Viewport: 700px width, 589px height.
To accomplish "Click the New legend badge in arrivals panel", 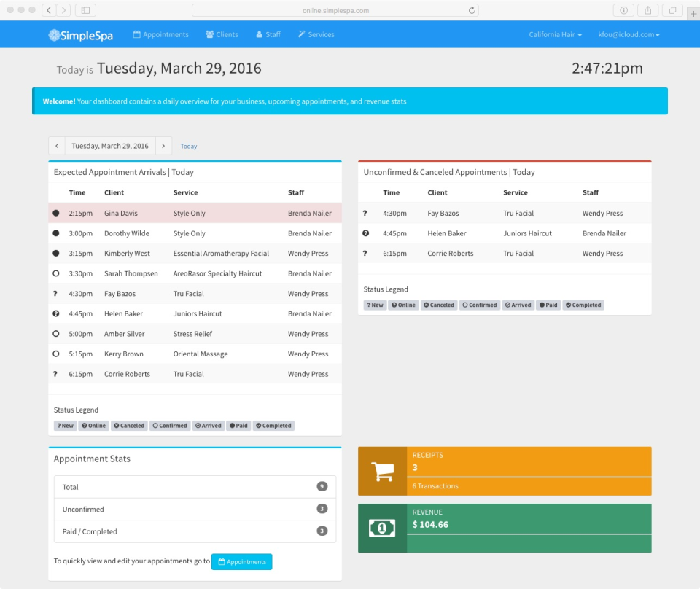I will tap(65, 426).
